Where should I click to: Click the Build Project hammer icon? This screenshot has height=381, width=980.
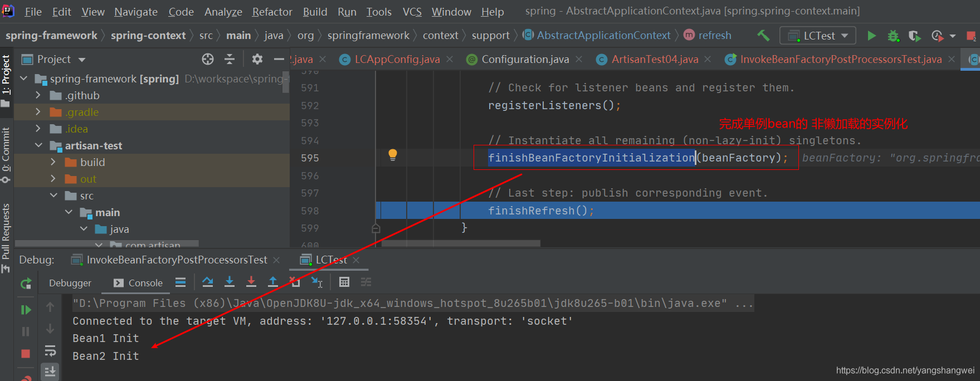763,36
